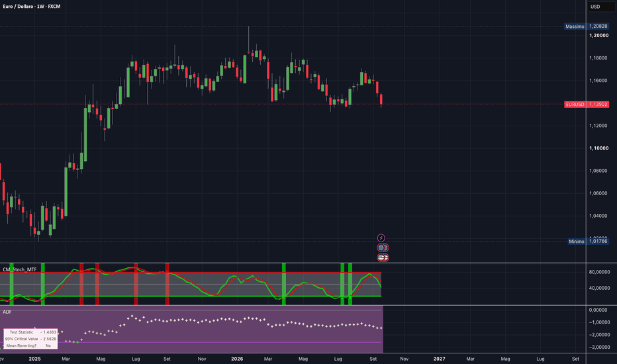Screen dimensions: 617x364
Task: Click the Minimo 1,01766 low price label
Action: coord(589,241)
